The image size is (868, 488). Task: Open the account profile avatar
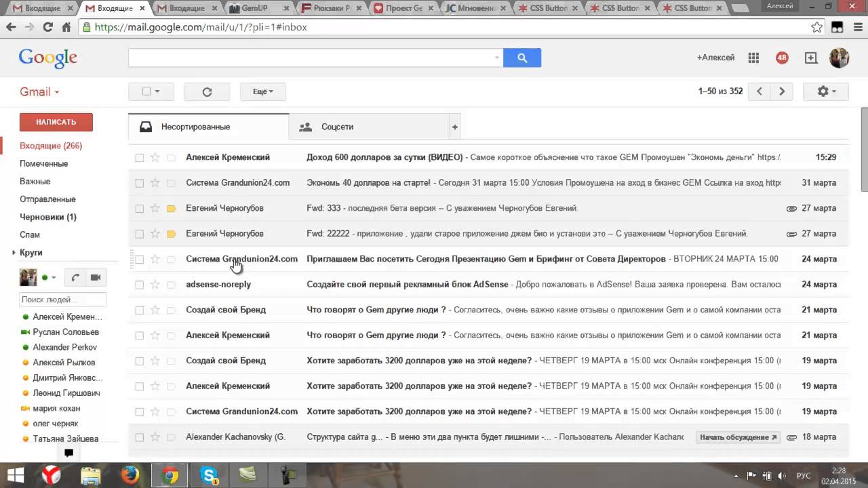(x=840, y=58)
